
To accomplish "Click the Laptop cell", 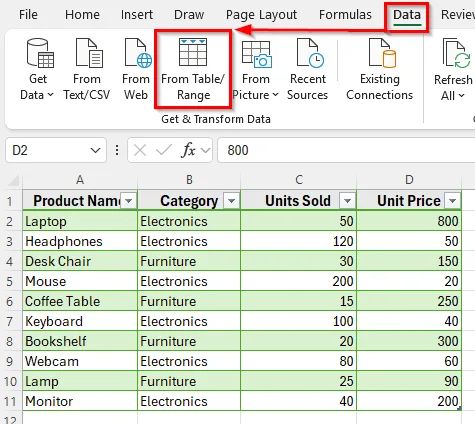I will pyautogui.click(x=80, y=221).
